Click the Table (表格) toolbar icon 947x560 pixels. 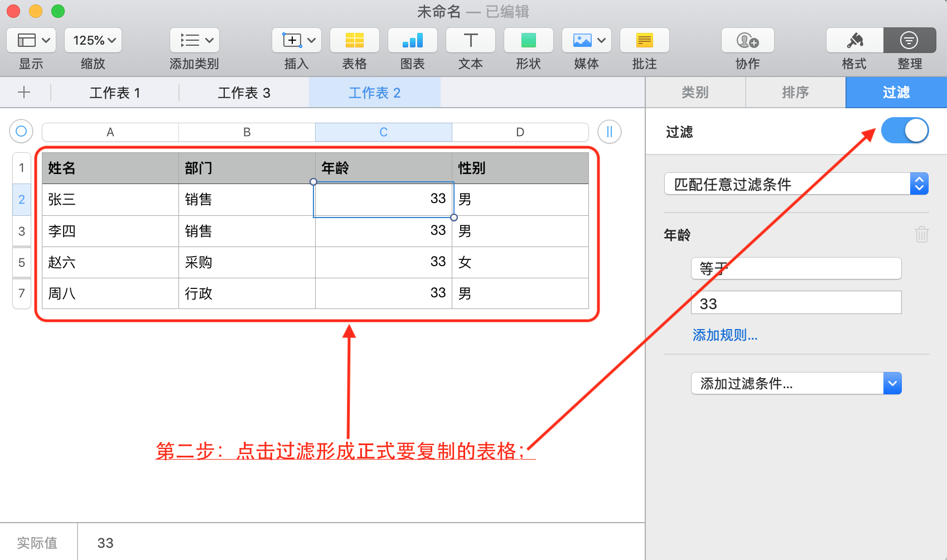point(354,41)
